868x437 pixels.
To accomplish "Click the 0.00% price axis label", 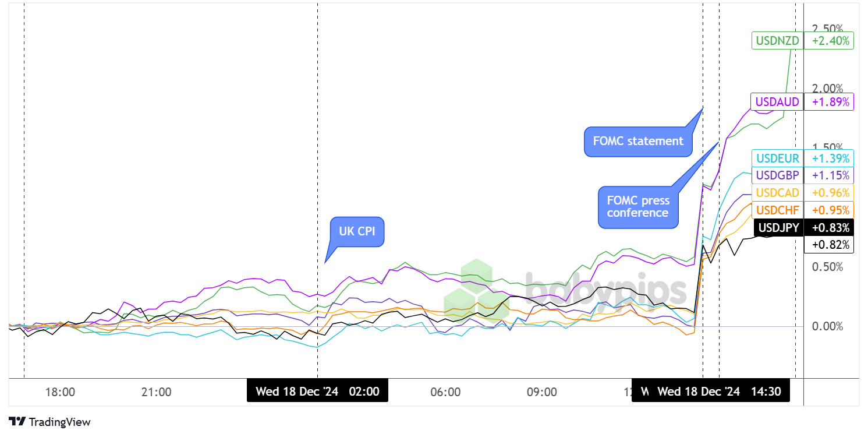I will coord(827,326).
